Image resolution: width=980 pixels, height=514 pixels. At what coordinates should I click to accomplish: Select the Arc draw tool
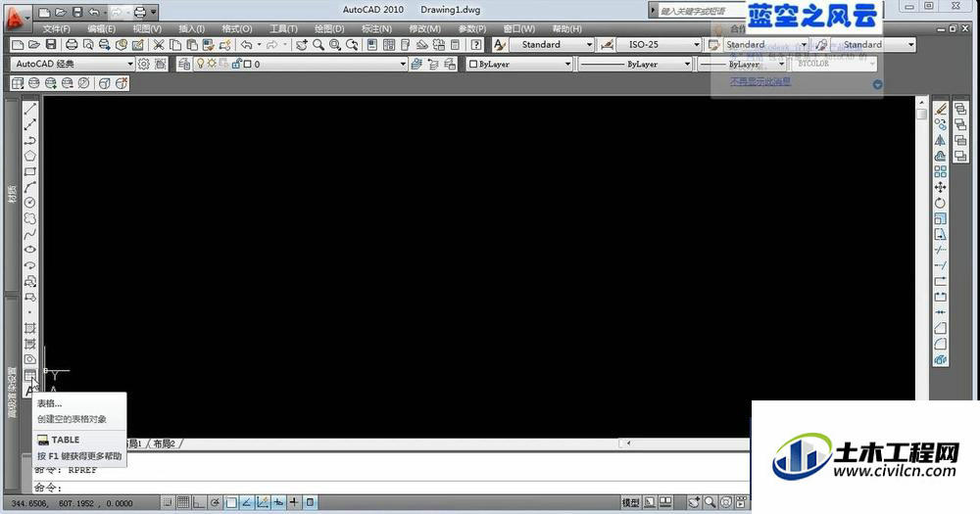30,187
